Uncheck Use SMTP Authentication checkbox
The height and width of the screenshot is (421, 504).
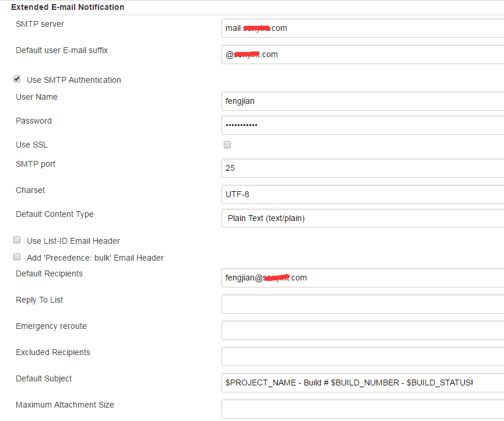click(17, 79)
